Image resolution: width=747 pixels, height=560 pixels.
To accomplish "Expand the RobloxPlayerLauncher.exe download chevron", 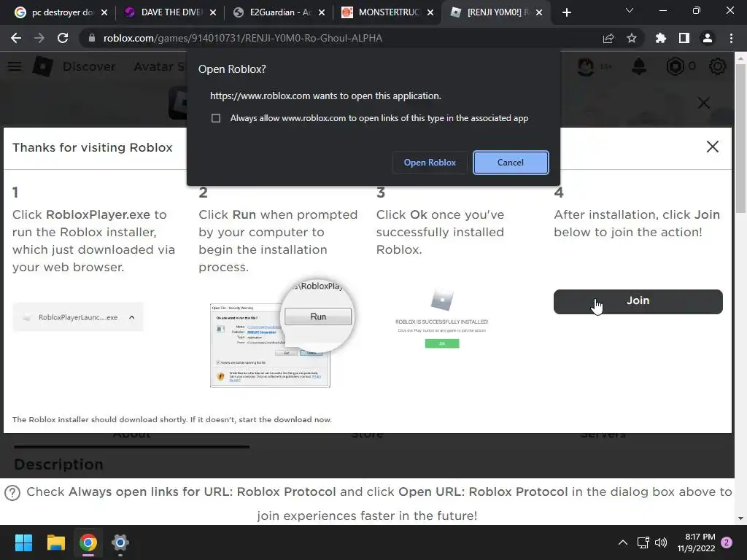I will tap(132, 317).
